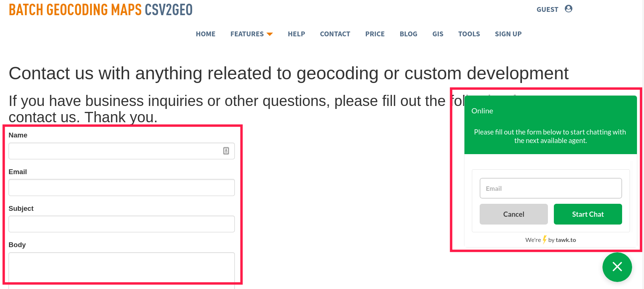Go to the Help page
The image size is (644, 289).
coord(296,34)
